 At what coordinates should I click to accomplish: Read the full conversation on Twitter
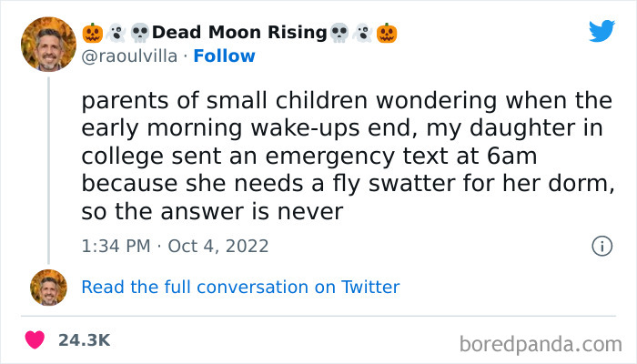coord(240,287)
